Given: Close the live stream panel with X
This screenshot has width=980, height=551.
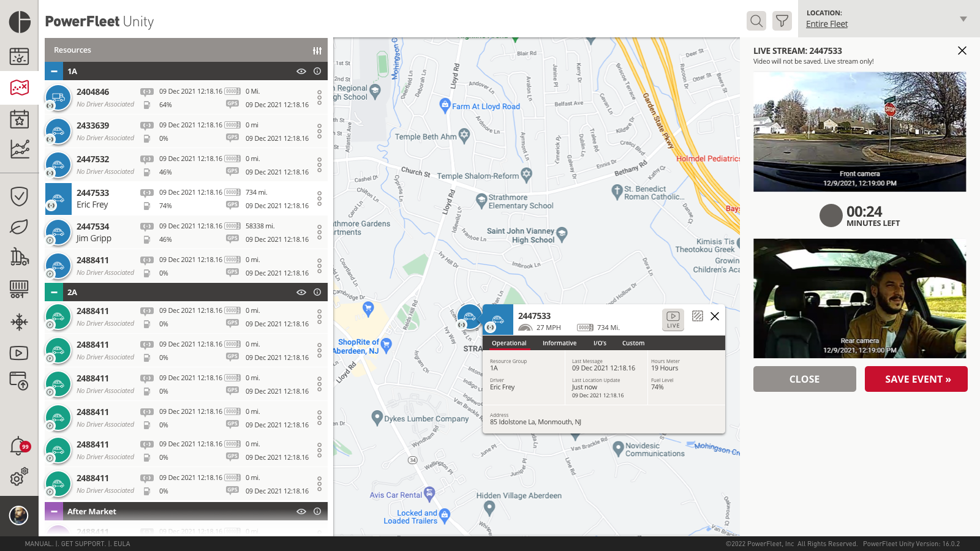Looking at the screenshot, I should (962, 51).
